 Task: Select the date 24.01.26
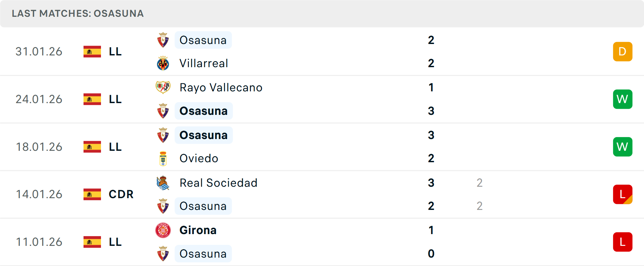(x=39, y=99)
